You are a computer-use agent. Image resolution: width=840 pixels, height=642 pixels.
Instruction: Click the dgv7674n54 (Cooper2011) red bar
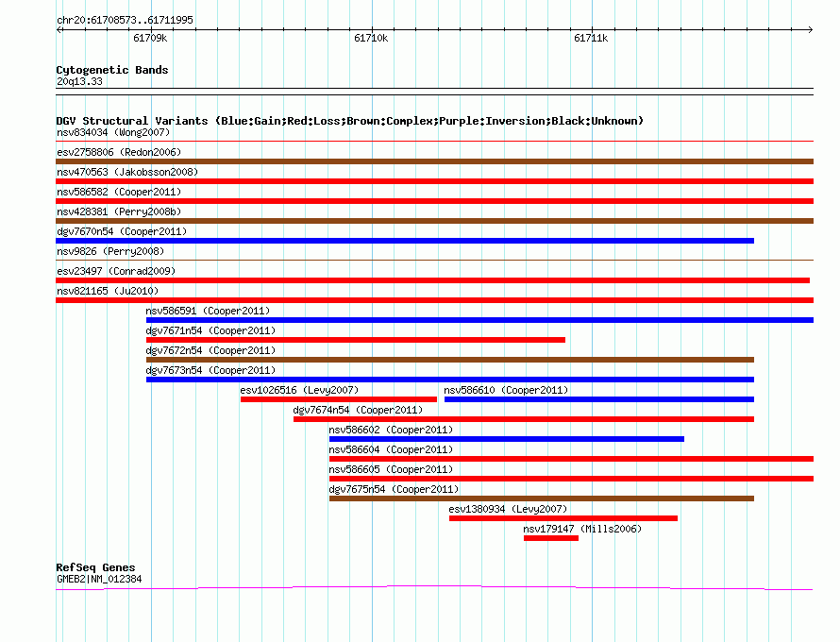pyautogui.click(x=524, y=419)
